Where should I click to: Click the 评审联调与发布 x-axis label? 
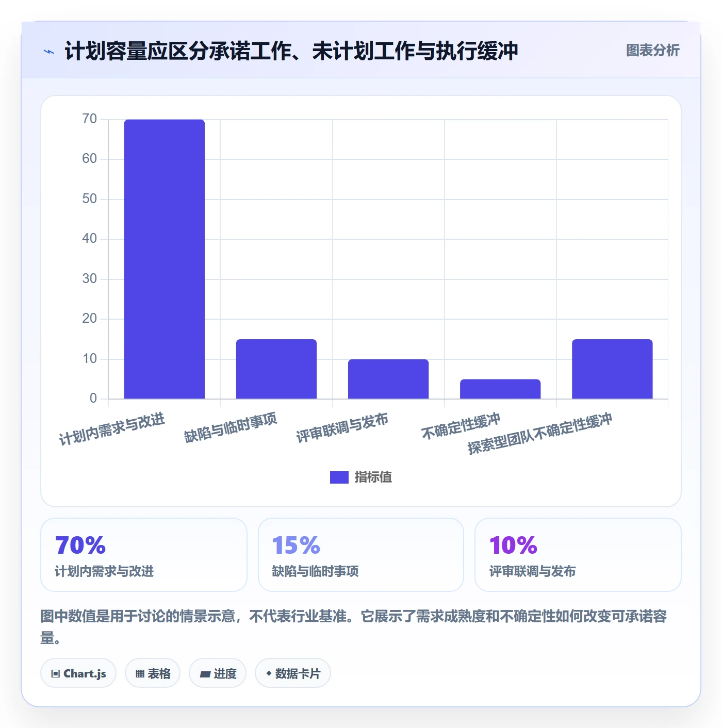point(342,428)
